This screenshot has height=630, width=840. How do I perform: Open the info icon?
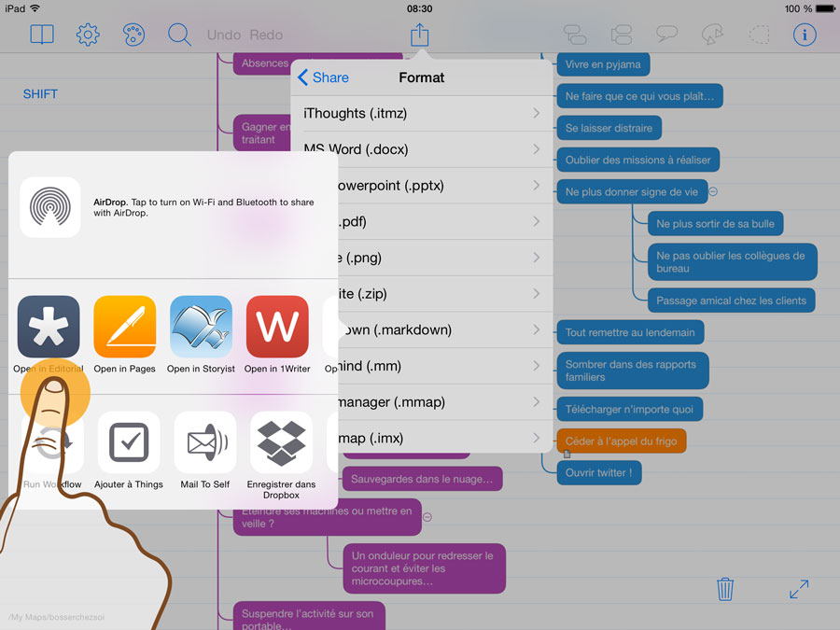click(x=805, y=35)
